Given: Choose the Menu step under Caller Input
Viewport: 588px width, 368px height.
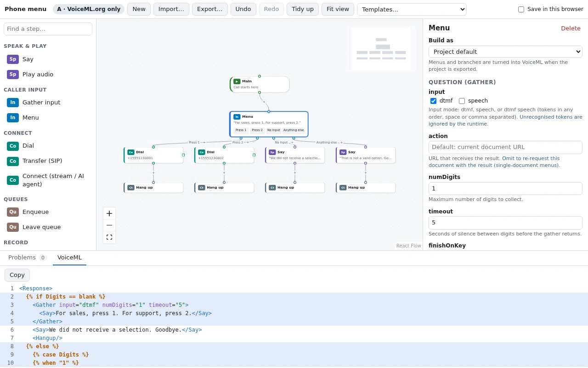Looking at the screenshot, I should [x=48, y=118].
